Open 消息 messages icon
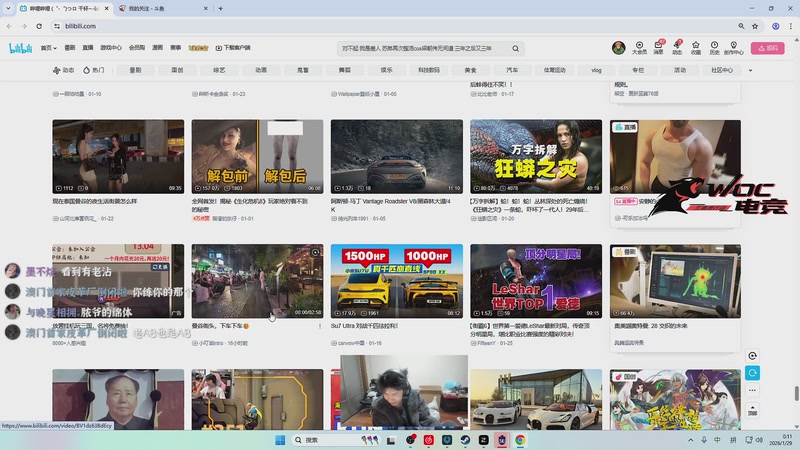Viewport: 800px width, 450px height. point(659,48)
